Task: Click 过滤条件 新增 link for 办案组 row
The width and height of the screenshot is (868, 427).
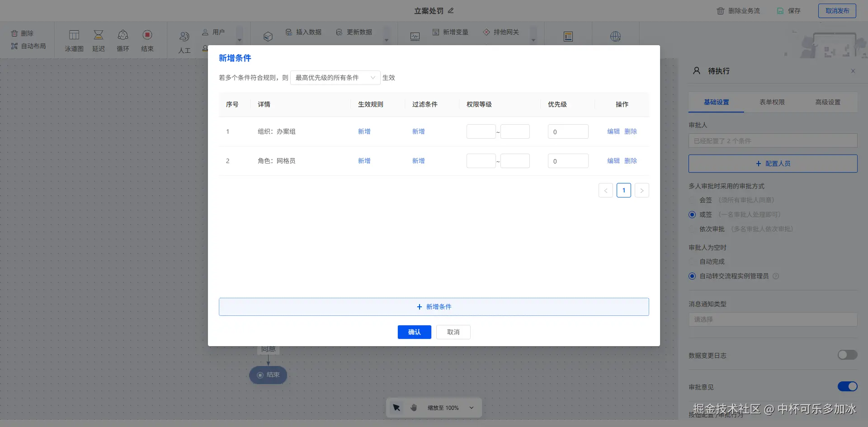Action: click(419, 131)
